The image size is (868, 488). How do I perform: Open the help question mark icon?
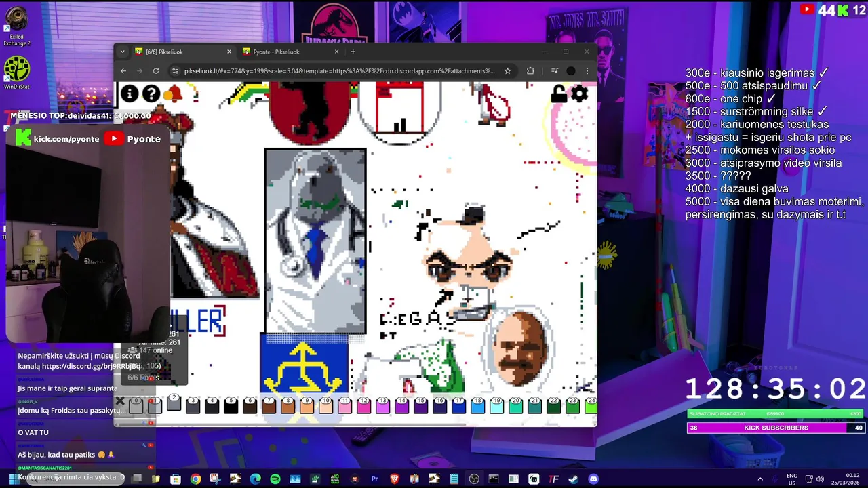151,94
